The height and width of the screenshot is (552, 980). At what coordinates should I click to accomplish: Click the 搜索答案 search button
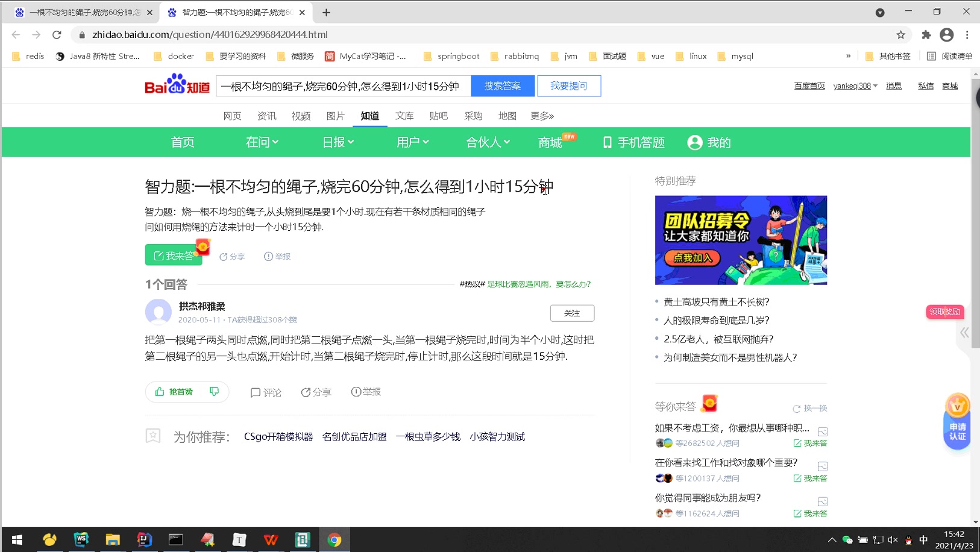(503, 86)
